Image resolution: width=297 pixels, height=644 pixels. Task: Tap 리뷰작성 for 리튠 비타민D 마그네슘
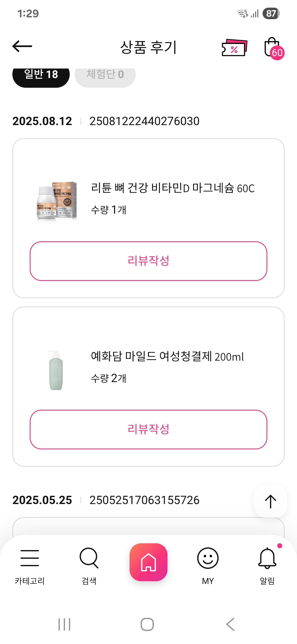(x=148, y=261)
